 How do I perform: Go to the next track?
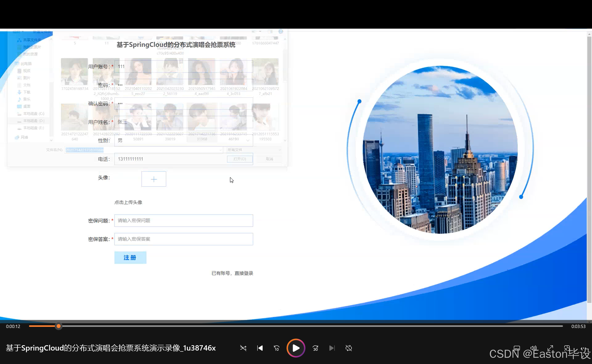[332, 348]
